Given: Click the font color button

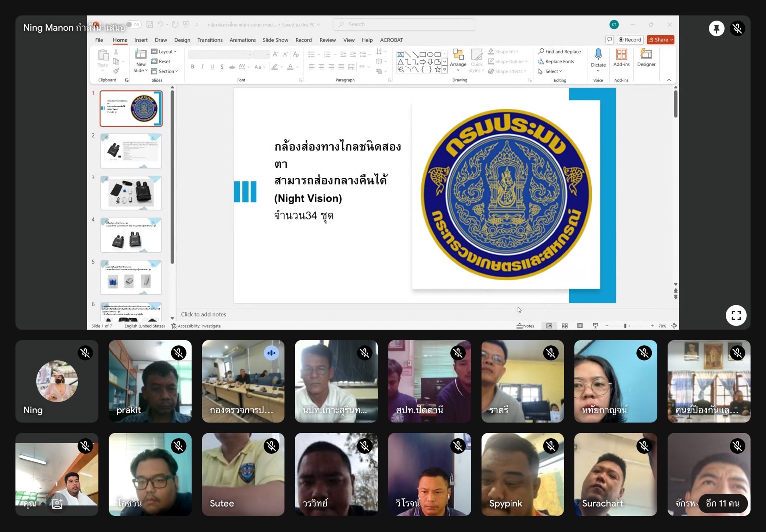Looking at the screenshot, I should [290, 67].
